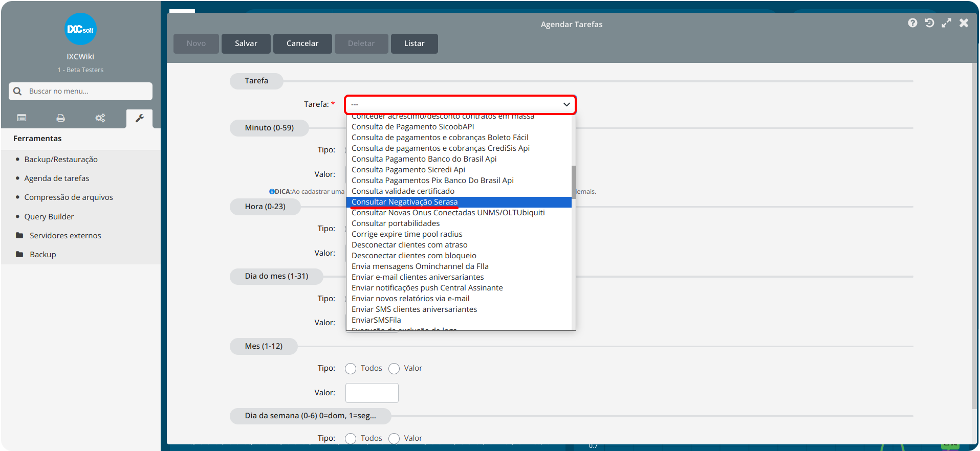Select Valor radio under Mes section

pos(394,369)
